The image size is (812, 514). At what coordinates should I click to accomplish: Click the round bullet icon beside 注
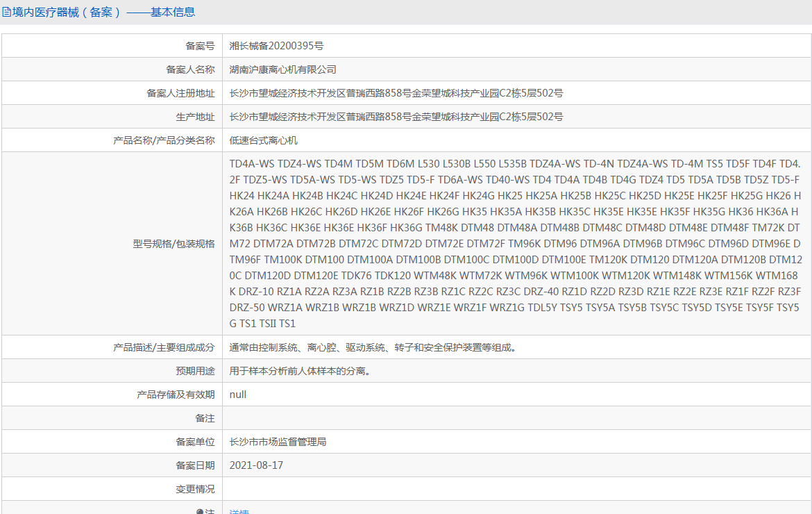coord(200,512)
